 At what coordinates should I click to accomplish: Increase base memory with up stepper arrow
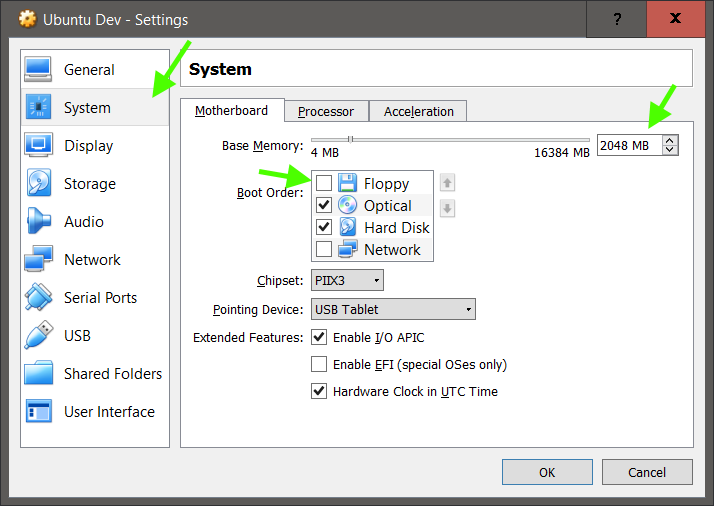(670, 140)
